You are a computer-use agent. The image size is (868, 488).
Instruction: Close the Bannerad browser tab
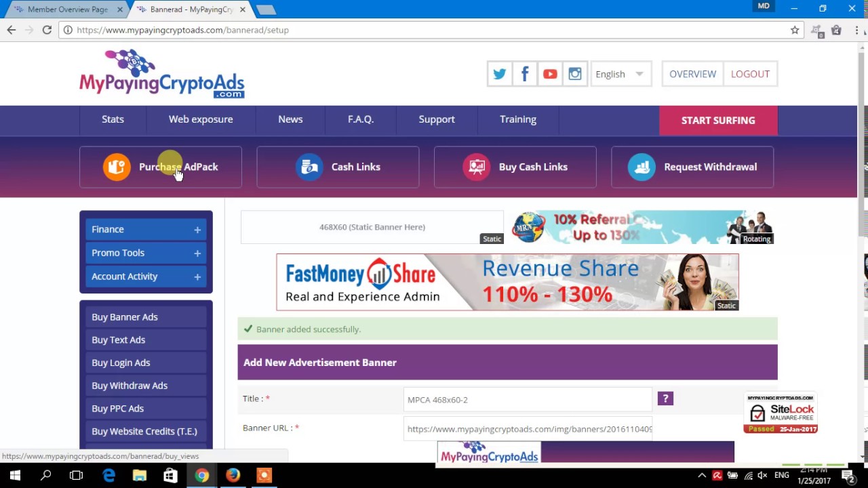pos(242,9)
